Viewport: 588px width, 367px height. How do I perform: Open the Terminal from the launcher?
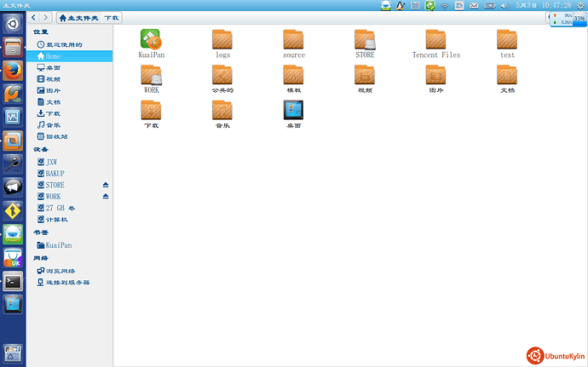coord(13,280)
